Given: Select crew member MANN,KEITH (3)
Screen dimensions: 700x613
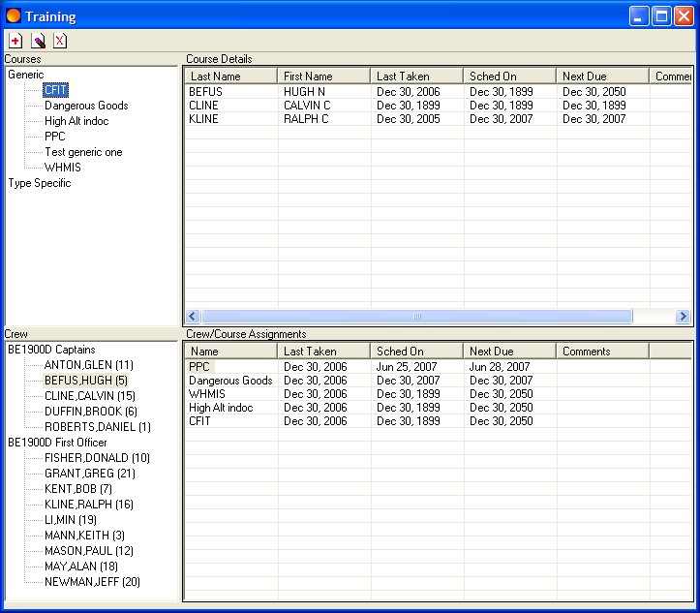Looking at the screenshot, I should [x=84, y=536].
